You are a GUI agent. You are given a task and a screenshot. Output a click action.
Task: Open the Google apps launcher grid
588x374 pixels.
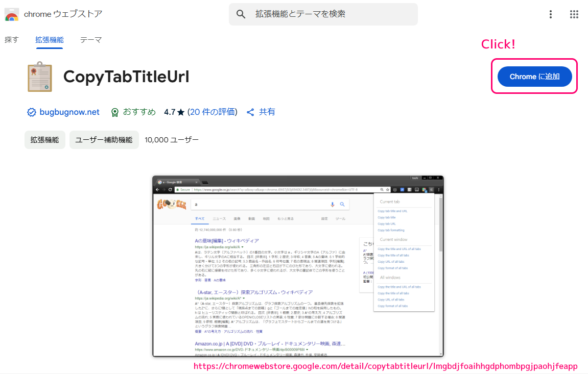click(574, 14)
